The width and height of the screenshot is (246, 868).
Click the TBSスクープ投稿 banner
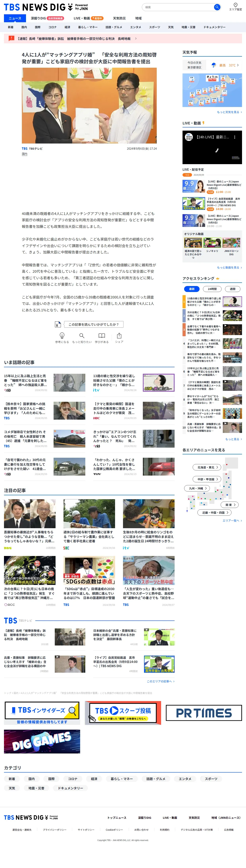pyautogui.click(x=123, y=713)
